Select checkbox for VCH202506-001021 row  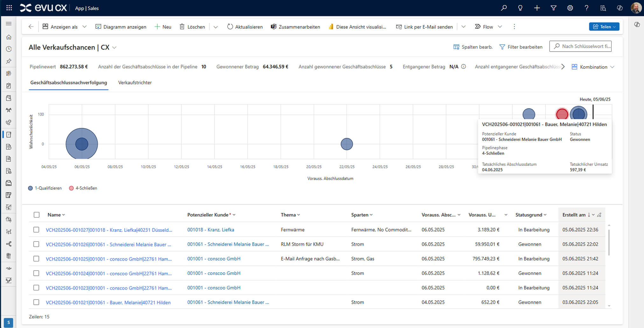click(36, 302)
